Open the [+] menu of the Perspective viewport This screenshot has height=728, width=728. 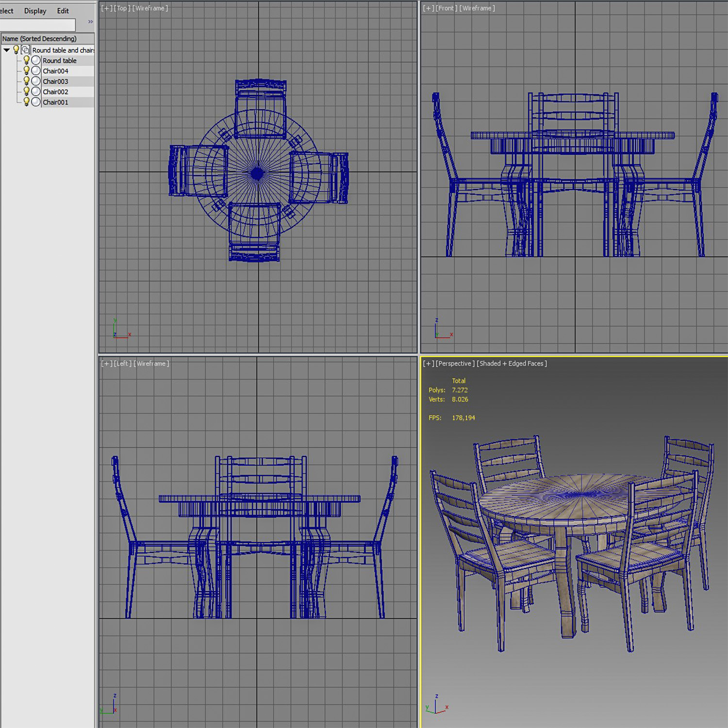tap(429, 364)
